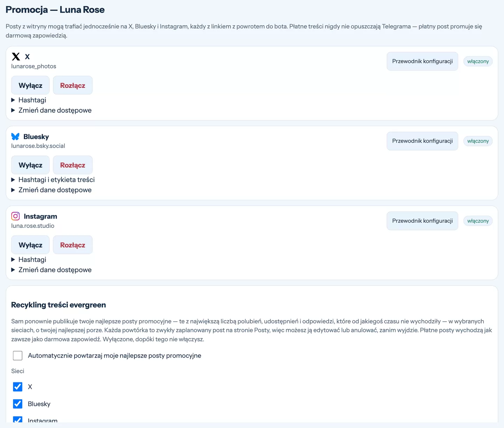Click the lunarose.bsky.social handle
Viewport: 504px width, 428px height.
click(x=38, y=146)
